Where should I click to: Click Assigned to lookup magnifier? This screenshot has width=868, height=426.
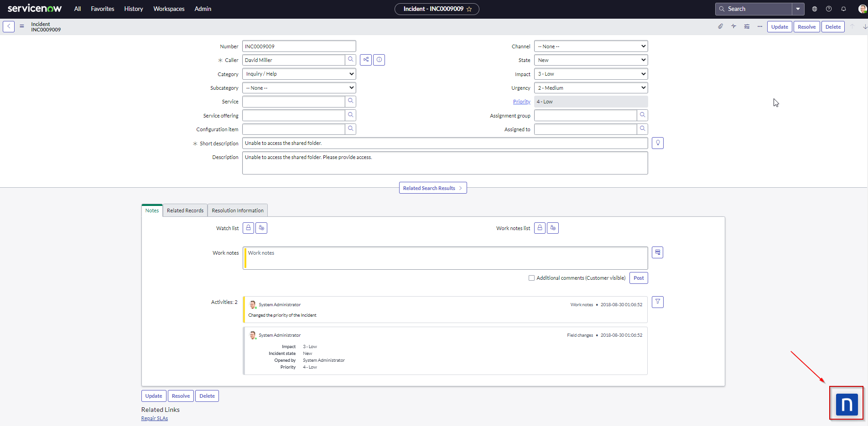pyautogui.click(x=642, y=129)
